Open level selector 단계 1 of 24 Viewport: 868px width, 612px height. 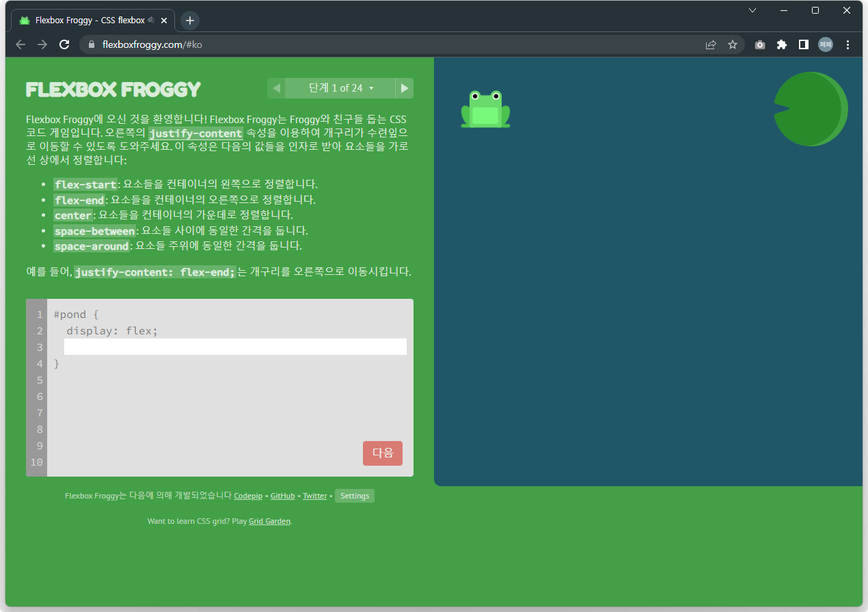(340, 88)
